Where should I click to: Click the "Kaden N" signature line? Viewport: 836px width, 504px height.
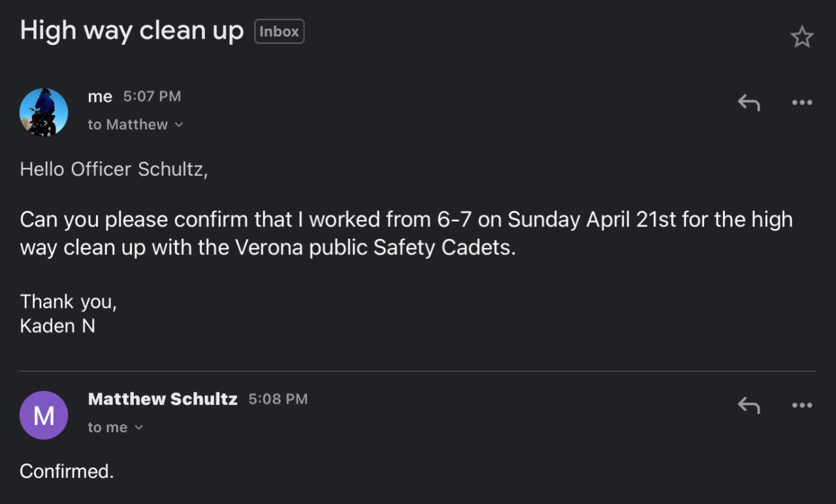point(57,326)
